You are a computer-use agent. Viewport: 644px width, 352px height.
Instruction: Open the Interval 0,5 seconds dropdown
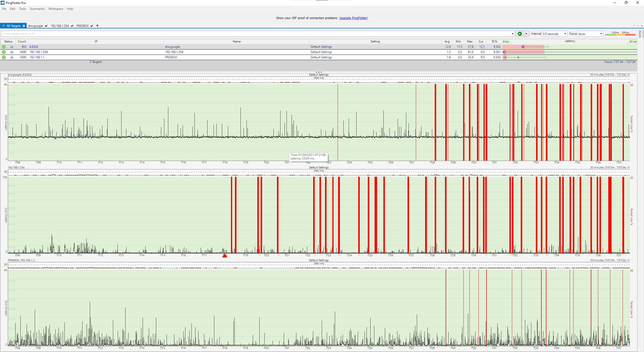click(x=554, y=34)
